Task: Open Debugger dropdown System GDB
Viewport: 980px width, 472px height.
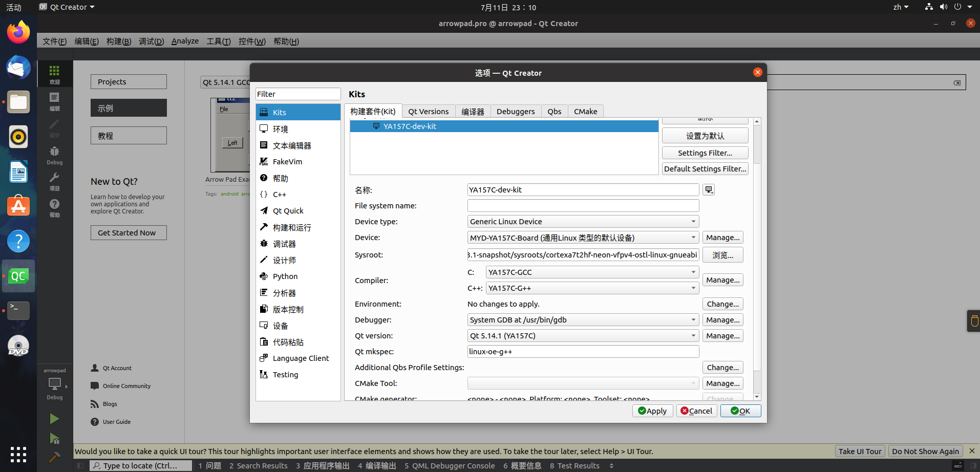Action: click(x=583, y=320)
